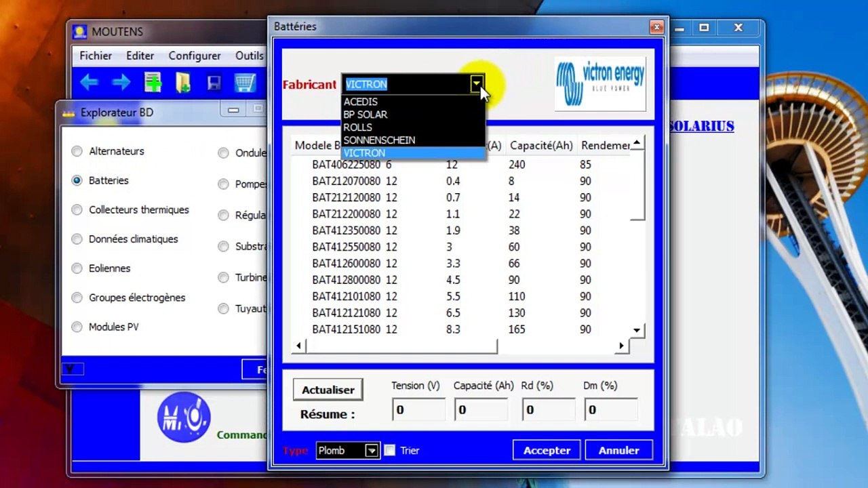Viewport: 868px width, 488px height.
Task: Click the blue back arrow in MOUTENS toolbar
Action: coord(89,83)
